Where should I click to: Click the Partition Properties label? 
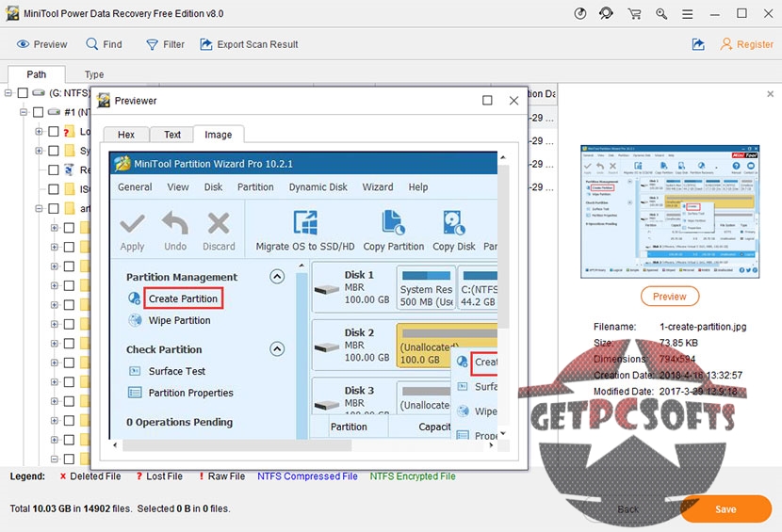(191, 393)
